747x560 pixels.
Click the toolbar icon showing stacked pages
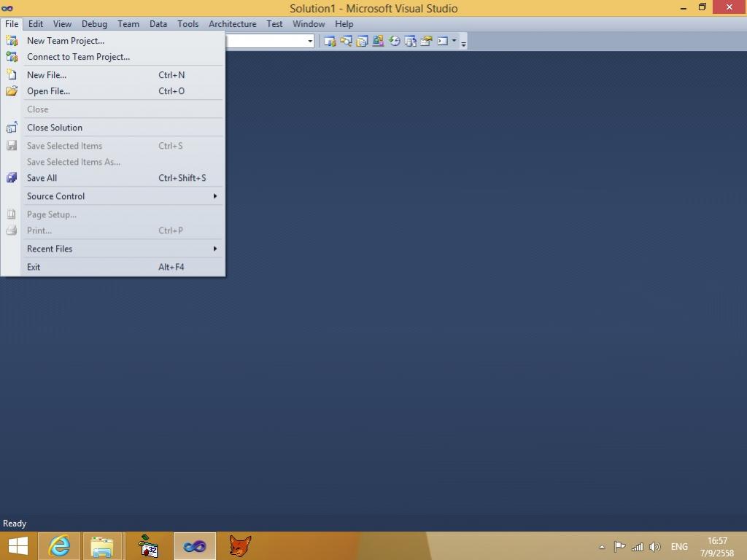[362, 41]
